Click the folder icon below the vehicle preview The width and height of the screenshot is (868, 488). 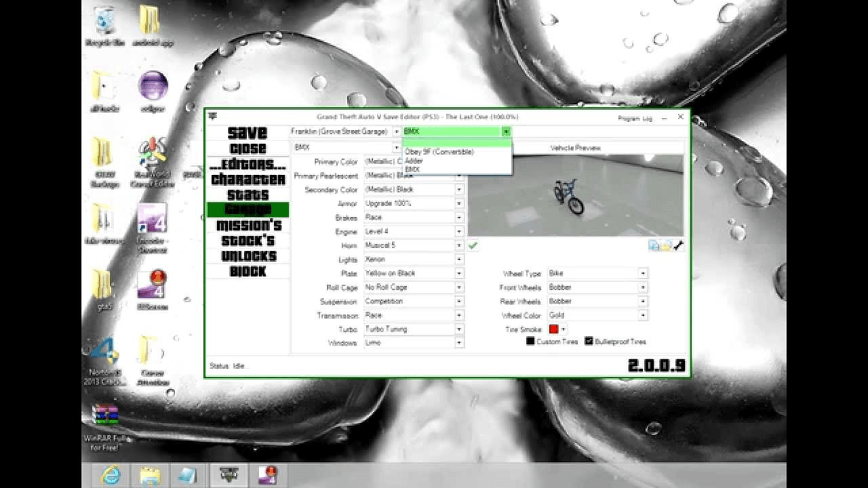(666, 246)
